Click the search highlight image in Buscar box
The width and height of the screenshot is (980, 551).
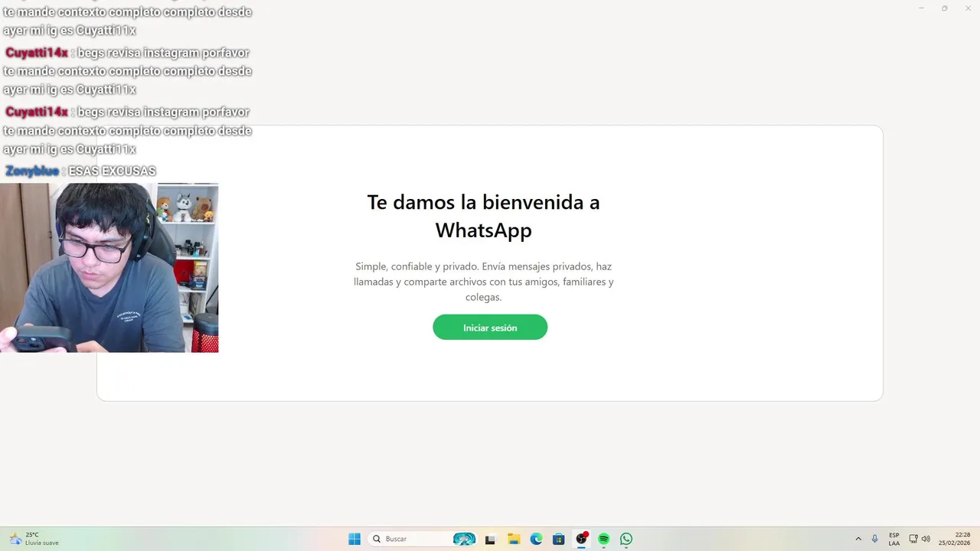pyautogui.click(x=464, y=539)
